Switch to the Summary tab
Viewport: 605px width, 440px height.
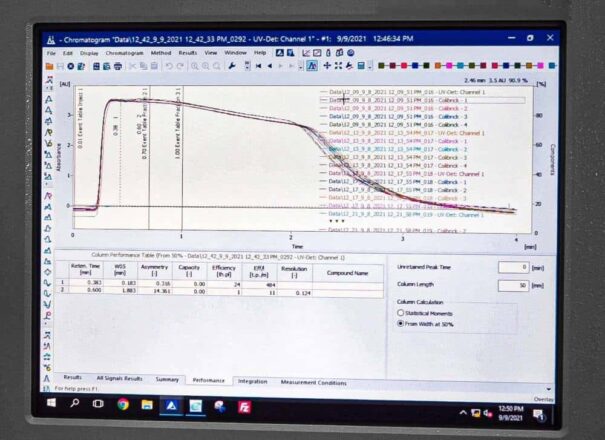[x=167, y=379]
